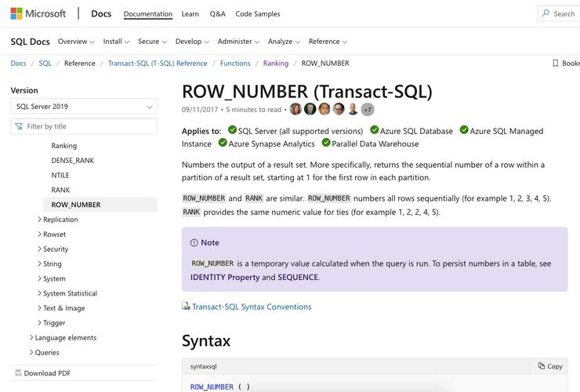Expand the System tree node

(39, 278)
